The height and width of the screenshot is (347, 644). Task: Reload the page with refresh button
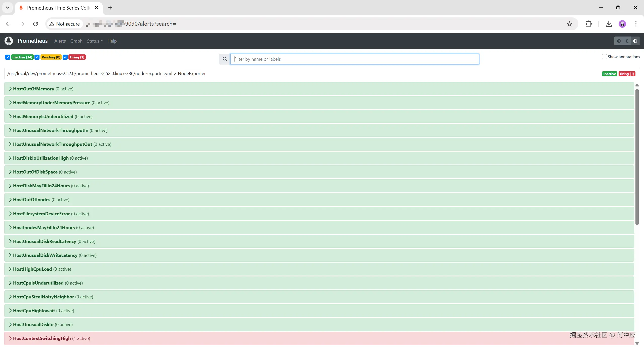(x=35, y=24)
